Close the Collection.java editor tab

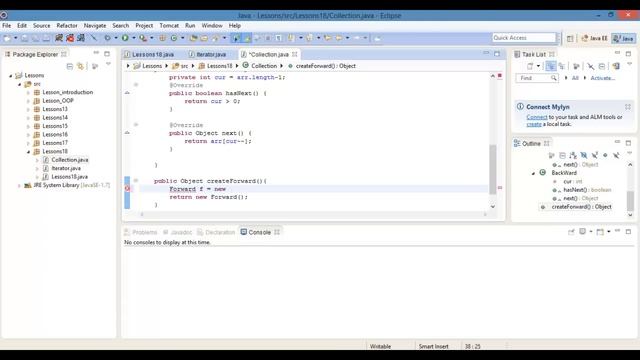pos(295,54)
